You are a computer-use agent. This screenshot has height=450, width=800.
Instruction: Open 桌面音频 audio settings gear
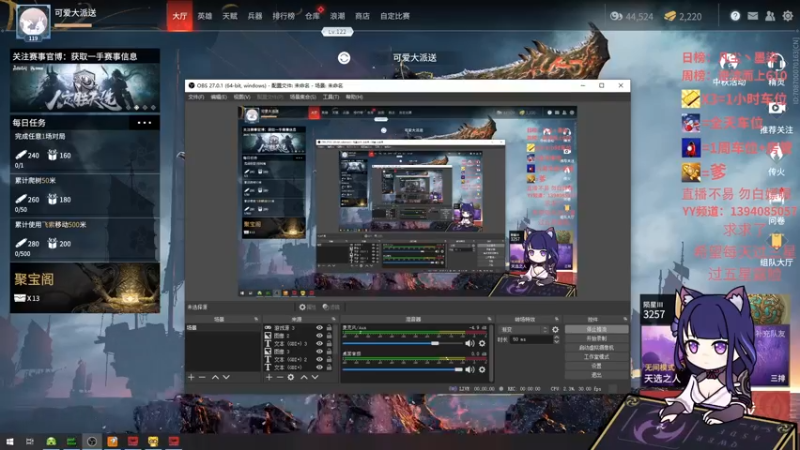point(482,369)
